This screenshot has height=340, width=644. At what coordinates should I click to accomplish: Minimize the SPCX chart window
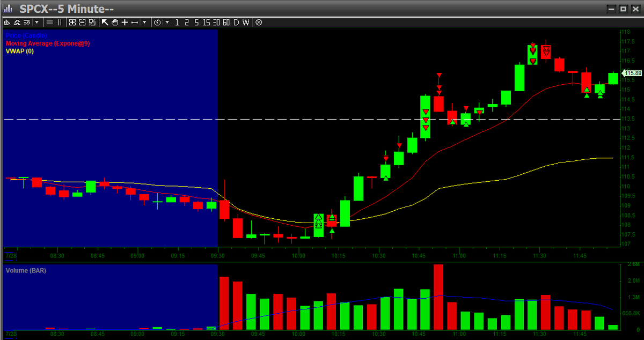pos(611,9)
